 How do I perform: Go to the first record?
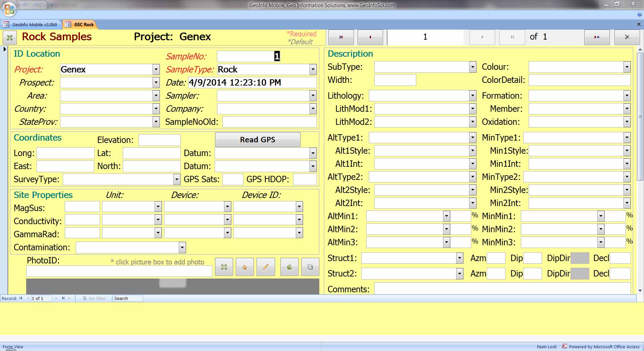click(341, 37)
